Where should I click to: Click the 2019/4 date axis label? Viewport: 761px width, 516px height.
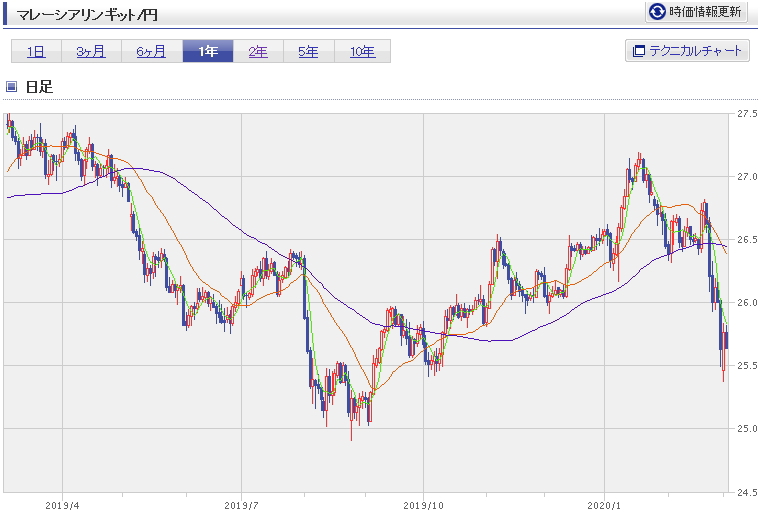(x=62, y=506)
